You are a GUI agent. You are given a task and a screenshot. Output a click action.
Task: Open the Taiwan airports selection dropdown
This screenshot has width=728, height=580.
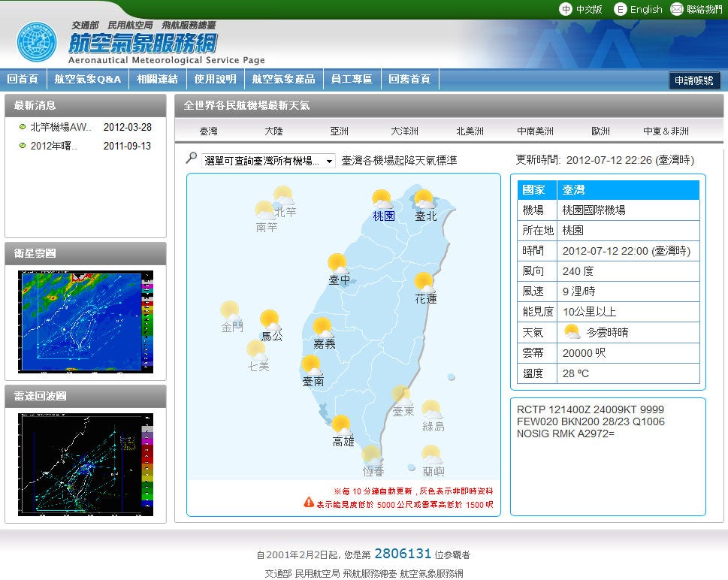(x=268, y=161)
